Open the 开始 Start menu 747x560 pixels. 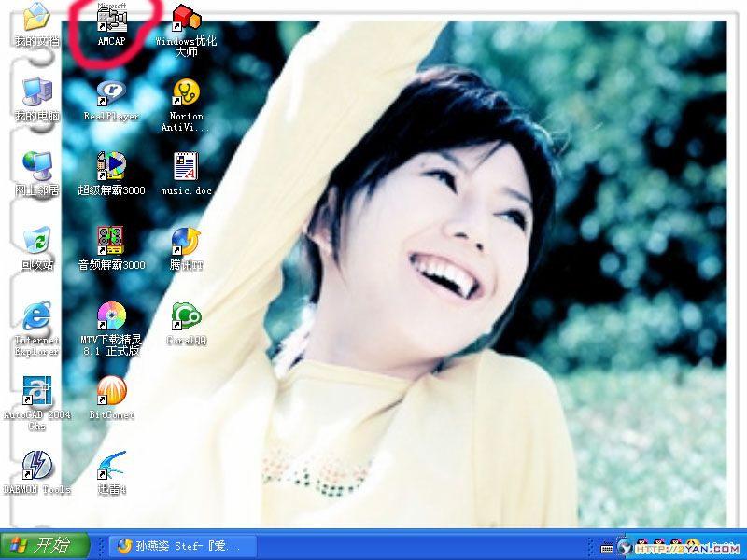point(45,546)
